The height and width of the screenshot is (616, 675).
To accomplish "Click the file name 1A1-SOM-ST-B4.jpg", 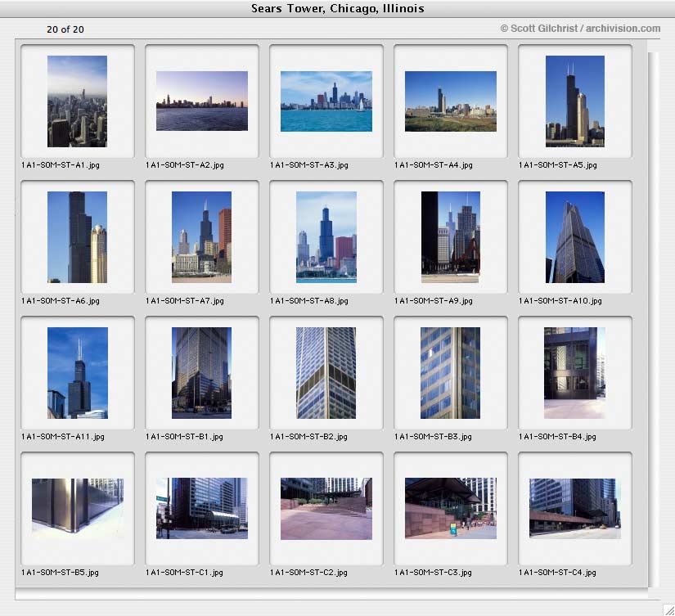I will [x=557, y=437].
